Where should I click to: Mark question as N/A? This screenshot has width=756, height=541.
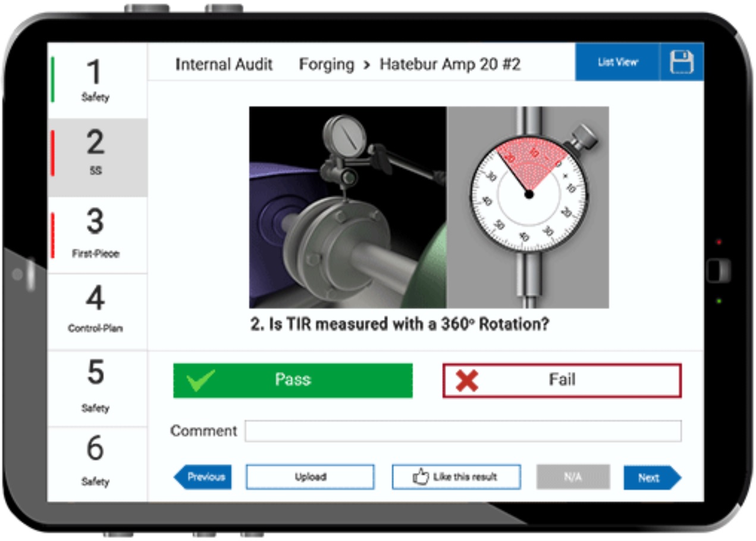tap(573, 477)
